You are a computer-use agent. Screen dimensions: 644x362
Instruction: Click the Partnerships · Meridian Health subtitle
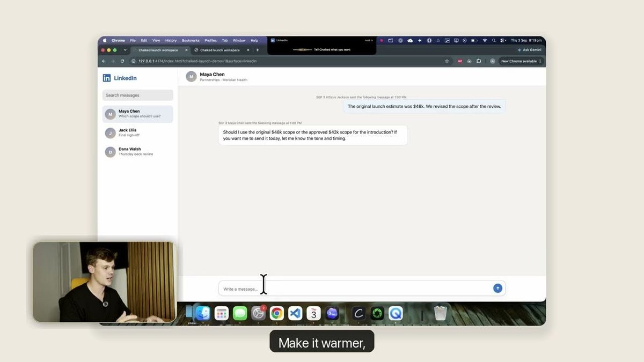(223, 80)
